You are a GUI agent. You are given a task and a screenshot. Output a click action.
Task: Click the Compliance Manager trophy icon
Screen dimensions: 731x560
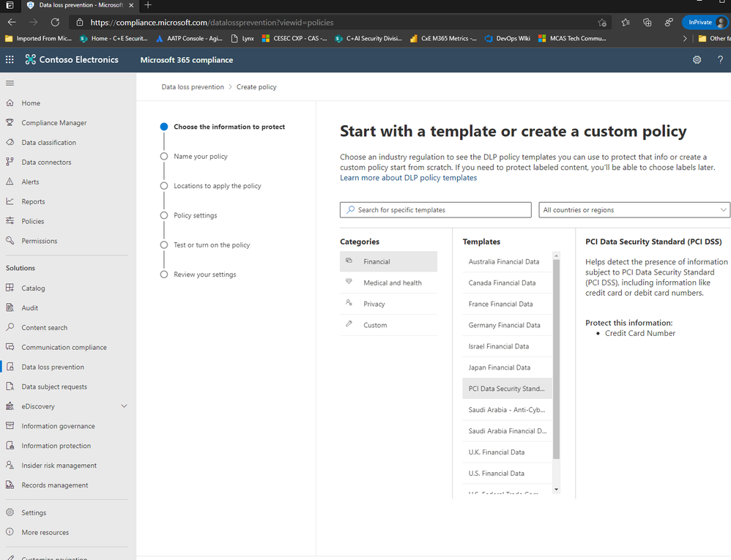click(x=10, y=122)
